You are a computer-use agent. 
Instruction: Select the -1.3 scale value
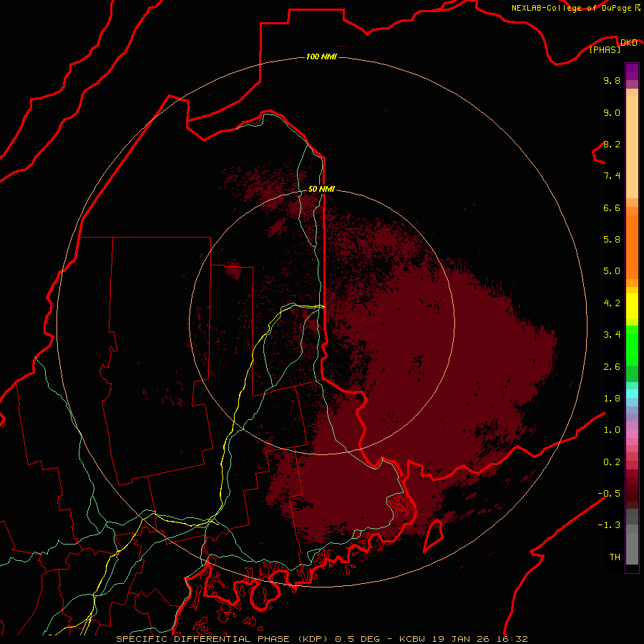tap(609, 525)
